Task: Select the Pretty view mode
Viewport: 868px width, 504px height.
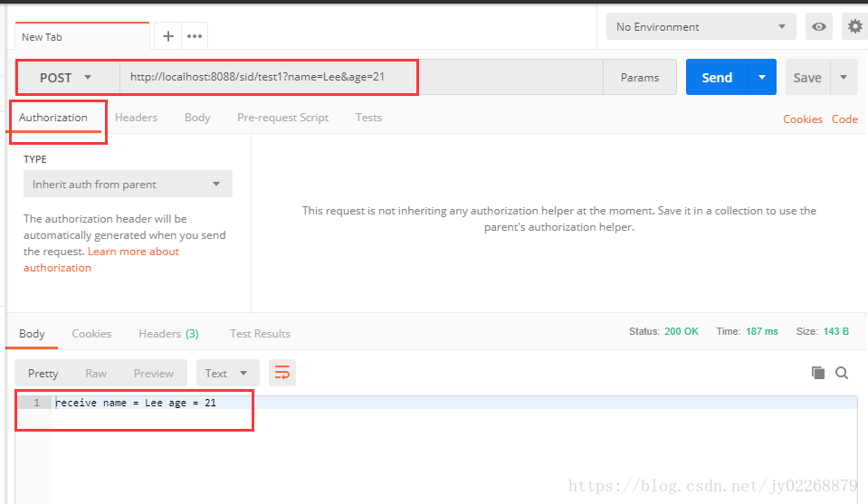Action: coord(43,374)
